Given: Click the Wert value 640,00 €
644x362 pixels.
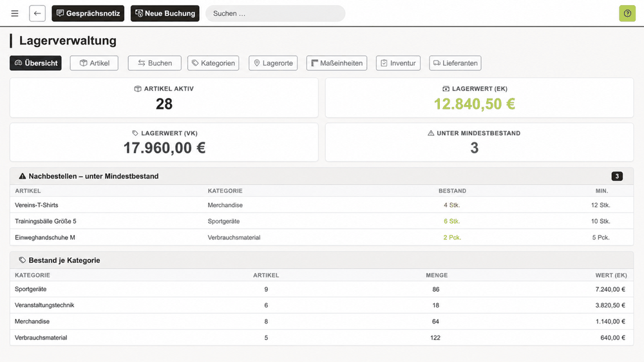Looking at the screenshot, I should [613, 338].
